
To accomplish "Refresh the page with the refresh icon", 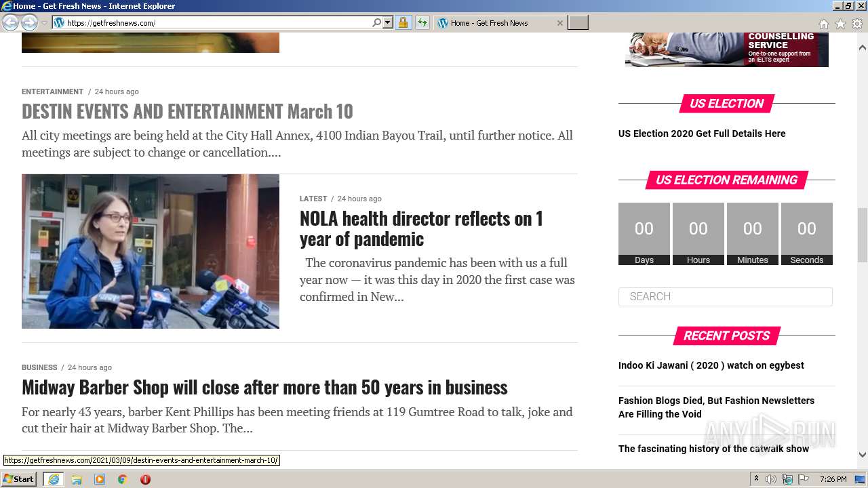I will 422,22.
